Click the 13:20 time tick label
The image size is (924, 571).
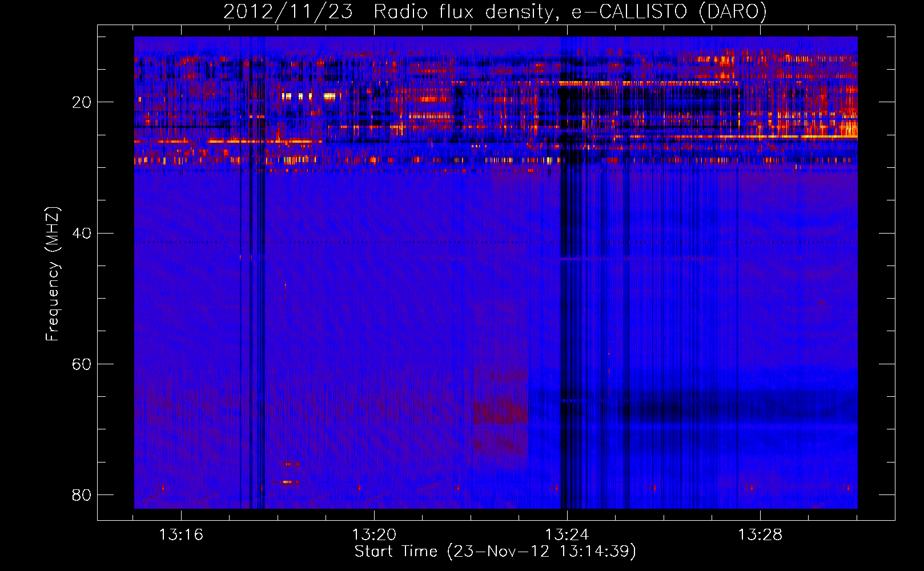(x=374, y=535)
